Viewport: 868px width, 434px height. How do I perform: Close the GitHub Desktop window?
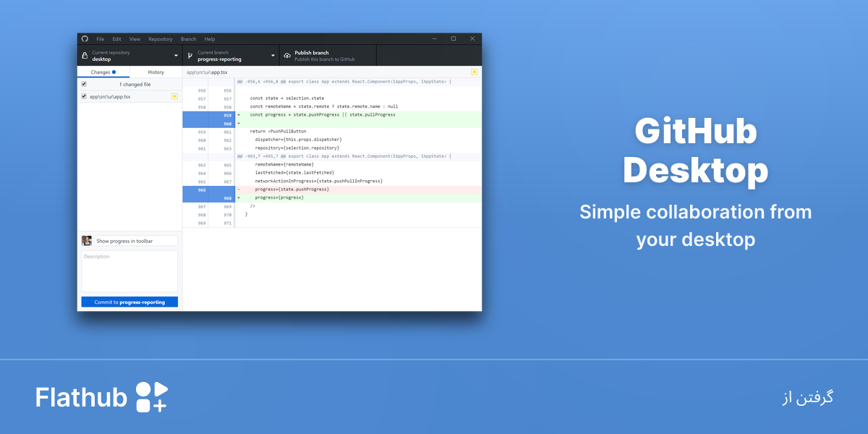pos(472,38)
